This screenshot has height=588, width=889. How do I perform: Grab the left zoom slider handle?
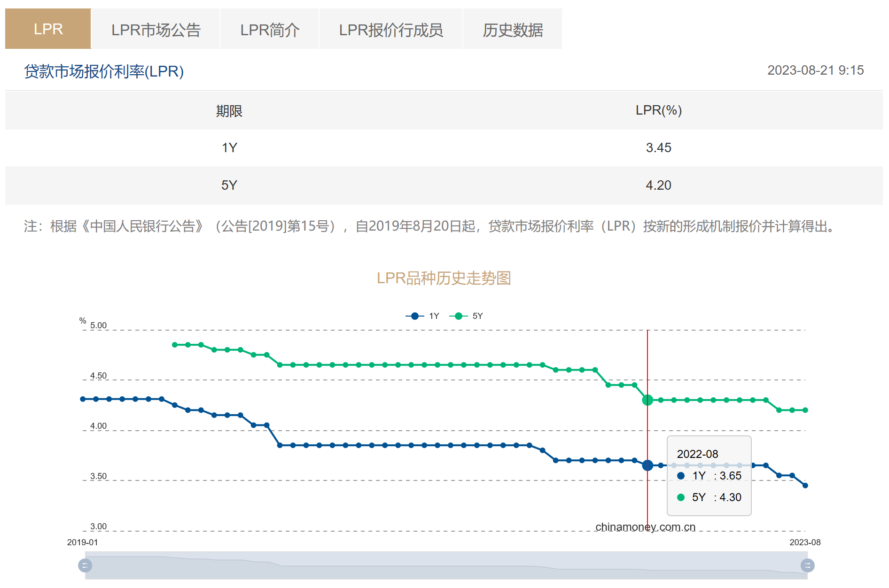point(85,565)
